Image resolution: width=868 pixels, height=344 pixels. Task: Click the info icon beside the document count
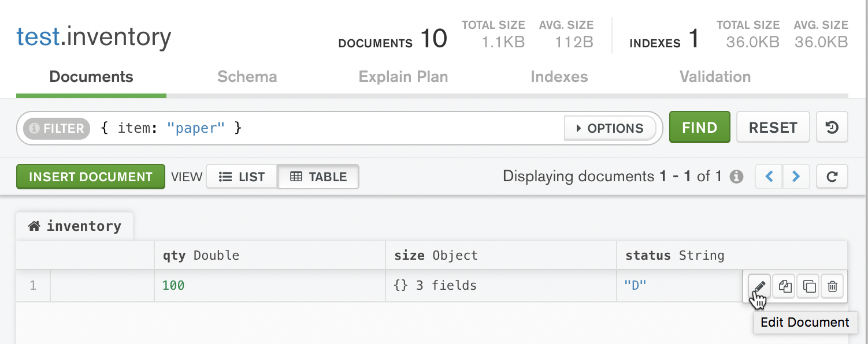[736, 177]
